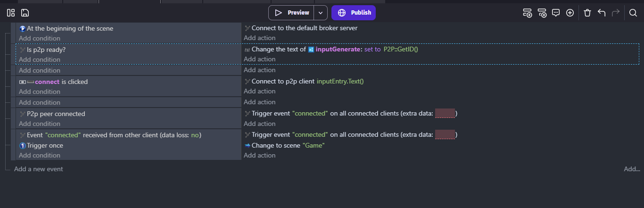The height and width of the screenshot is (208, 644).
Task: Click the add new event icon
Action: click(x=528, y=13)
